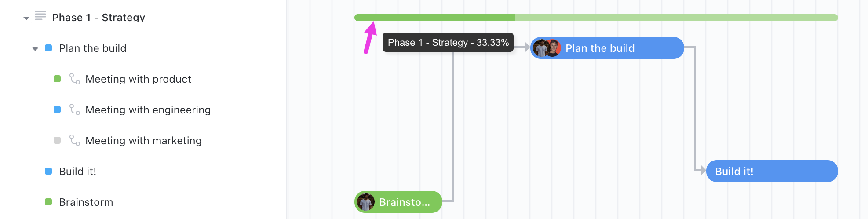Click subtask icon next to Meeting with engineering

(74, 109)
